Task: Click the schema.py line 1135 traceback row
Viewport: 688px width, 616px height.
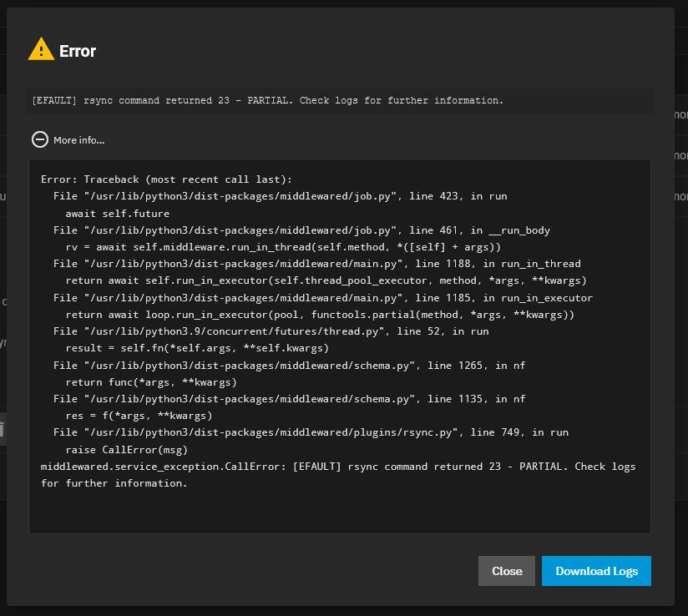Action: point(289,399)
